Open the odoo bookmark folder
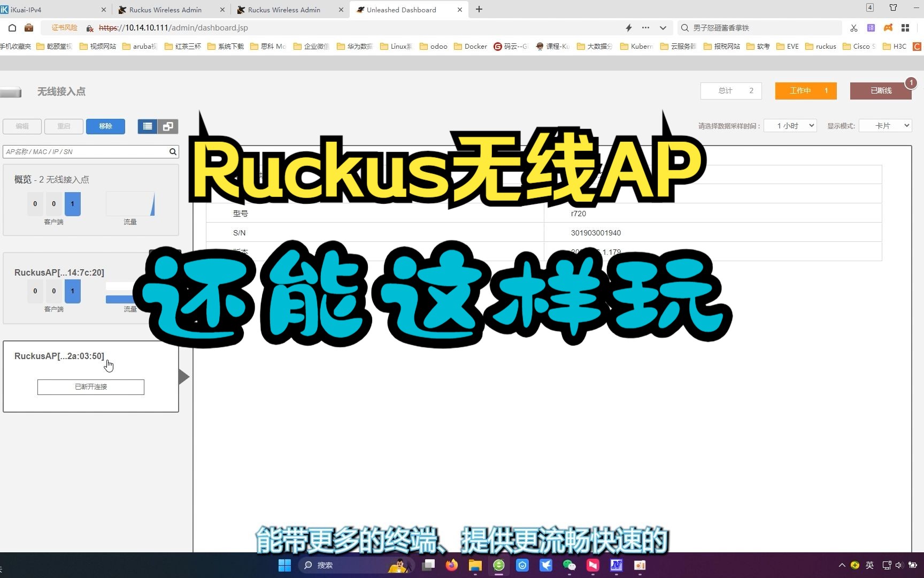Viewport: 924px width, 578px height. (x=434, y=47)
